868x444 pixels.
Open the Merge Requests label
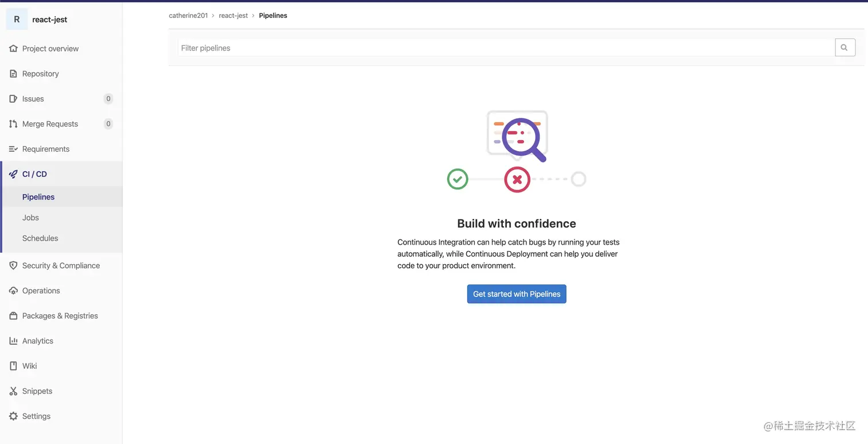[50, 124]
